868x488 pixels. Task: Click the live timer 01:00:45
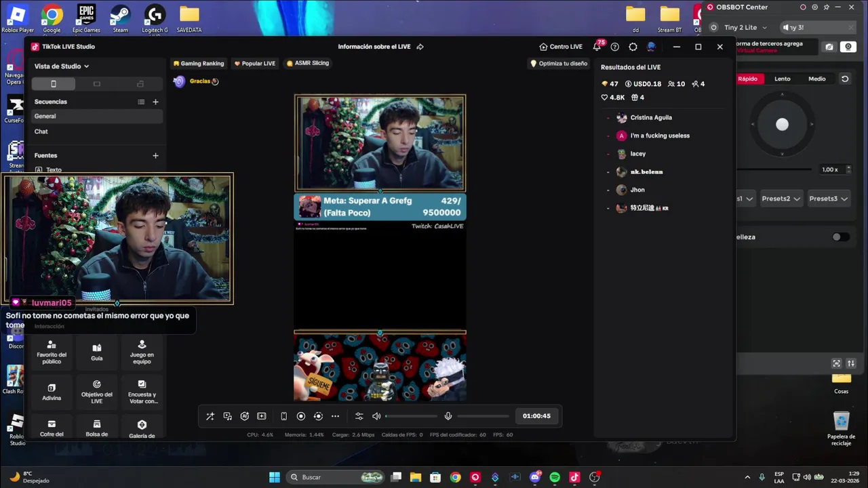(536, 416)
